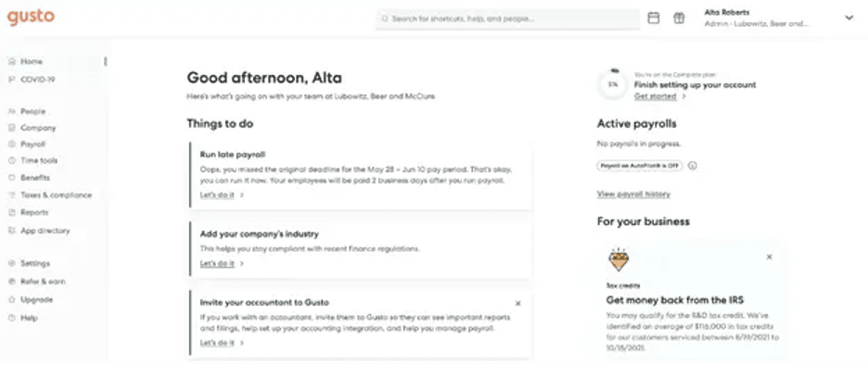
Task: Click the Add your company's industry title
Action: click(x=259, y=234)
